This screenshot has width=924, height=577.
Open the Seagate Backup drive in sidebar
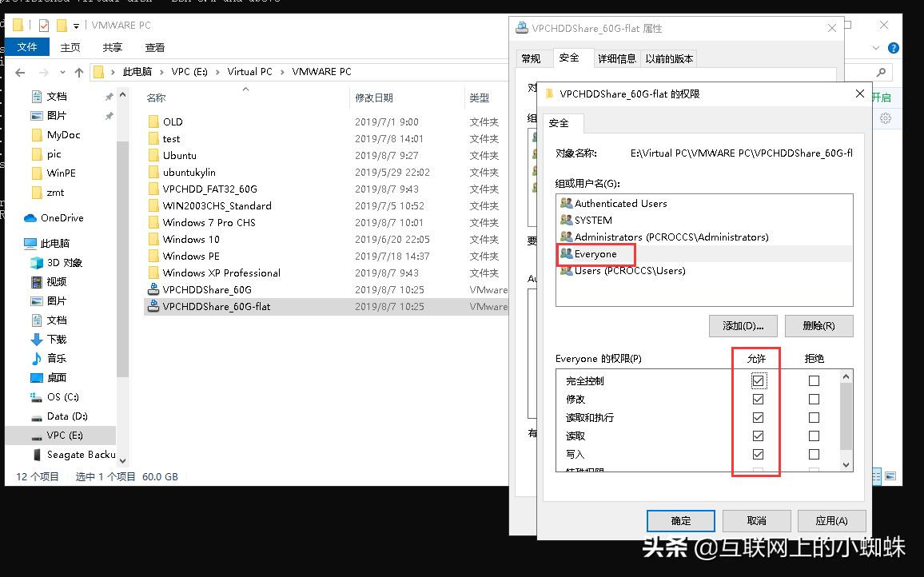[73, 455]
